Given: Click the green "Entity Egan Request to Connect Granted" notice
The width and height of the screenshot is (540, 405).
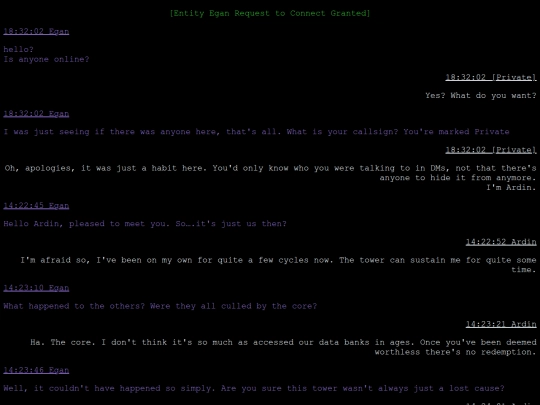Looking at the screenshot, I should [x=270, y=13].
